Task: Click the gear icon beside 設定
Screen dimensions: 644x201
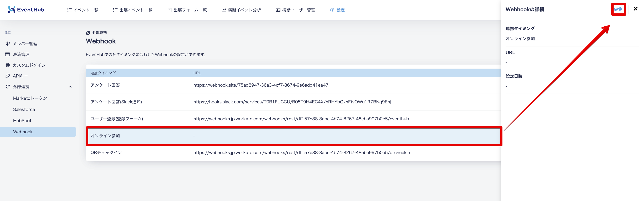Action: click(332, 10)
